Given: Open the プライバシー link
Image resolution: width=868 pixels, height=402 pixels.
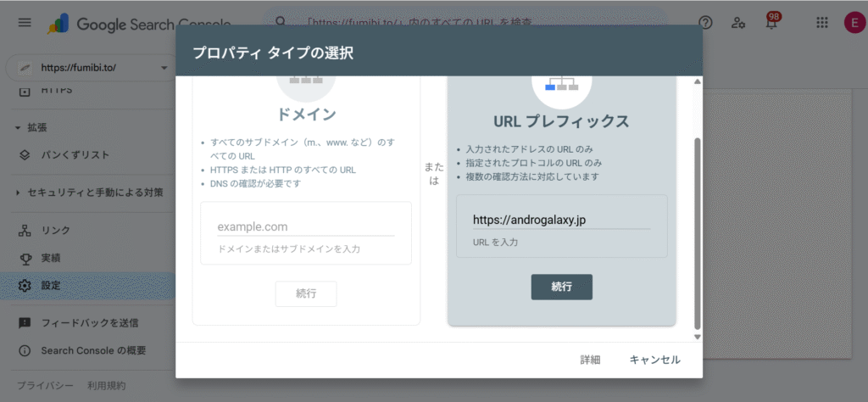Looking at the screenshot, I should click(x=45, y=385).
